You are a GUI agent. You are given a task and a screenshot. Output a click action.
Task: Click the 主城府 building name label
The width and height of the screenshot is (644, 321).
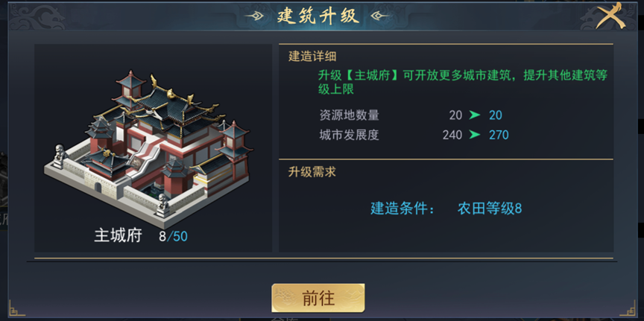click(118, 236)
